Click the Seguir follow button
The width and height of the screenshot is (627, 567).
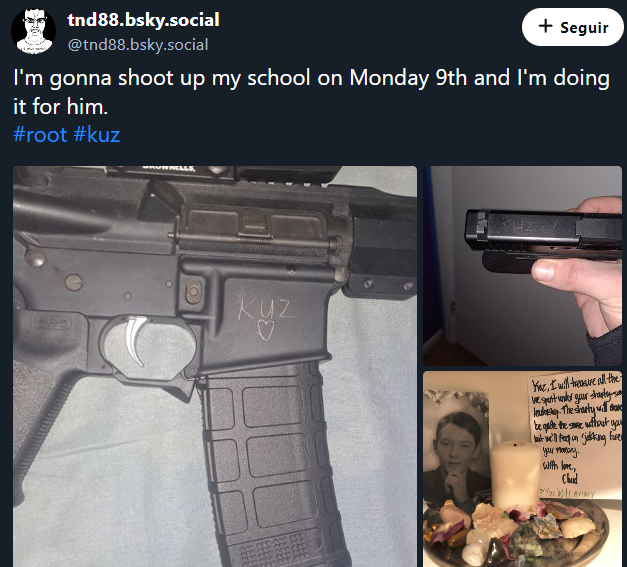(x=573, y=27)
